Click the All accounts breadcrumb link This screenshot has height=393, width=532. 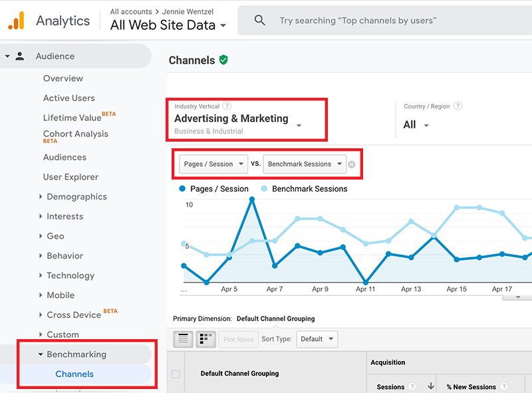[x=131, y=11]
